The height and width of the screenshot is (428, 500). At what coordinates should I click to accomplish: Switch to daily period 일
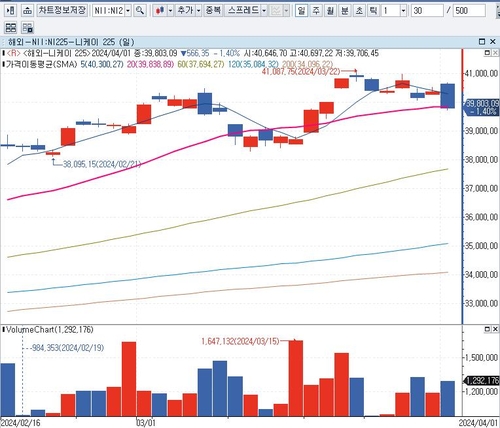(301, 11)
